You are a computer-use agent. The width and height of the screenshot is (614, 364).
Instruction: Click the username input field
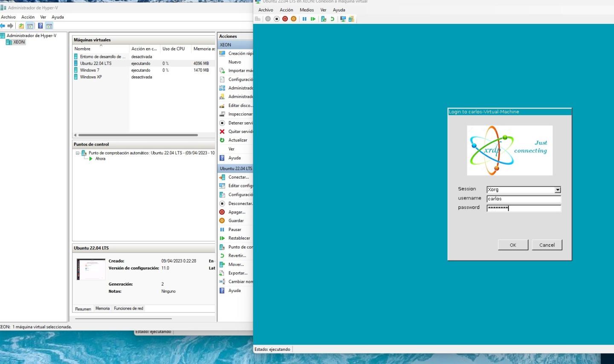tap(523, 199)
